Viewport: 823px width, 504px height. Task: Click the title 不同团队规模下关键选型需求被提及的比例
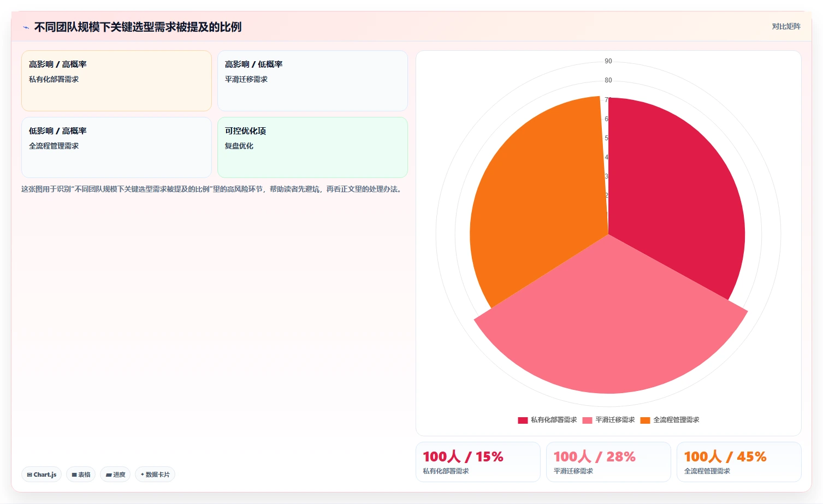138,27
